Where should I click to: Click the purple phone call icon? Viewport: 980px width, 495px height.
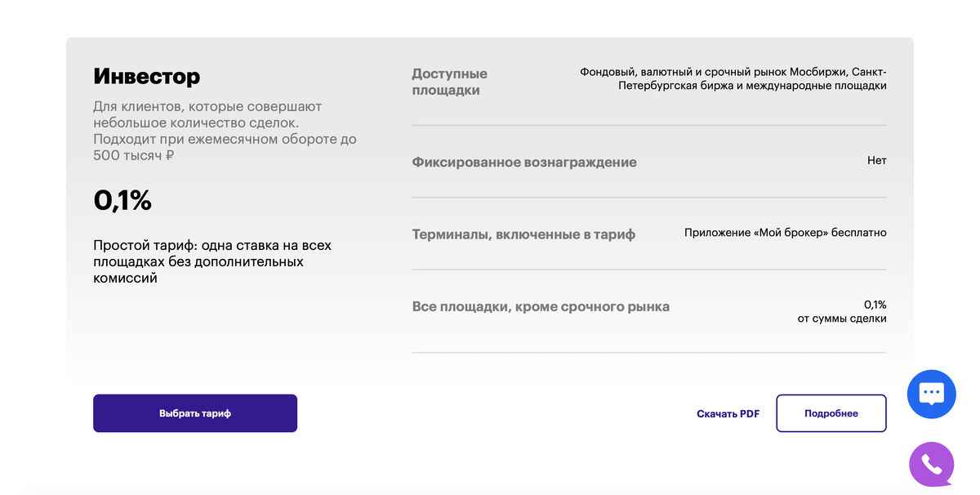931,465
